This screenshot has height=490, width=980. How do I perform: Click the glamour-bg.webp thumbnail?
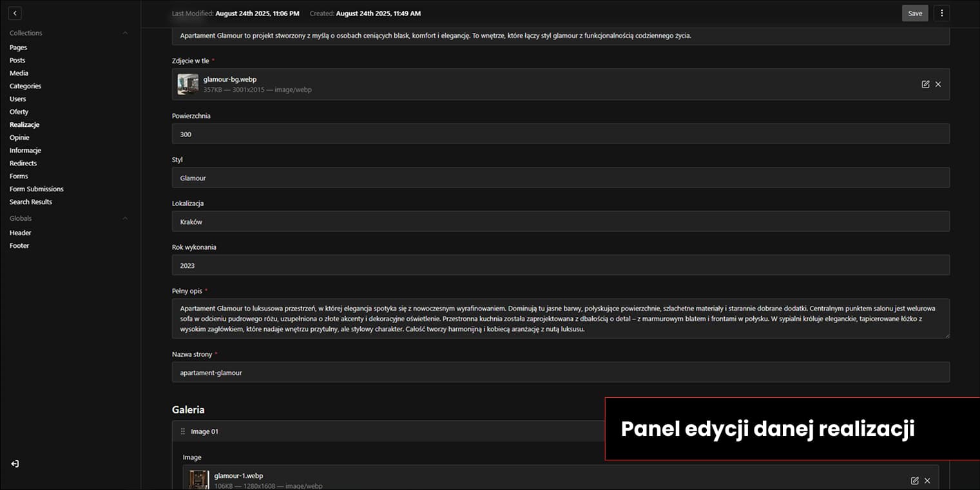pyautogui.click(x=188, y=84)
